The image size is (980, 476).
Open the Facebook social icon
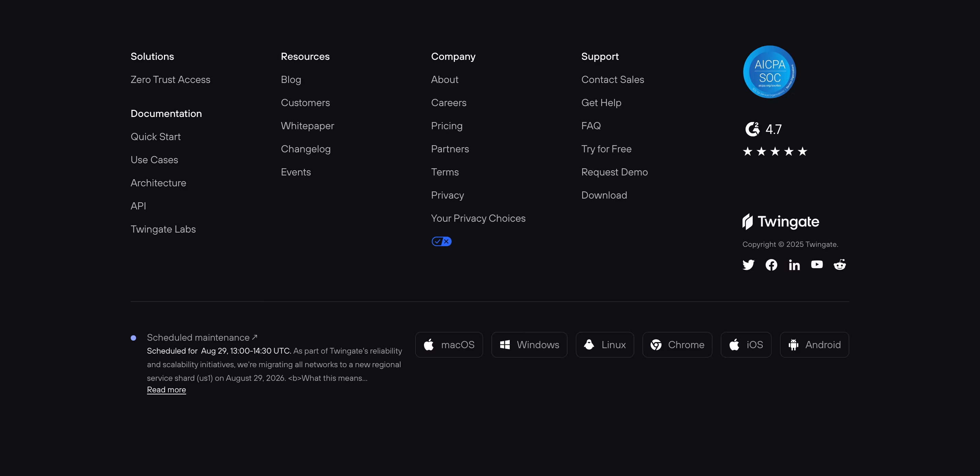(x=771, y=265)
